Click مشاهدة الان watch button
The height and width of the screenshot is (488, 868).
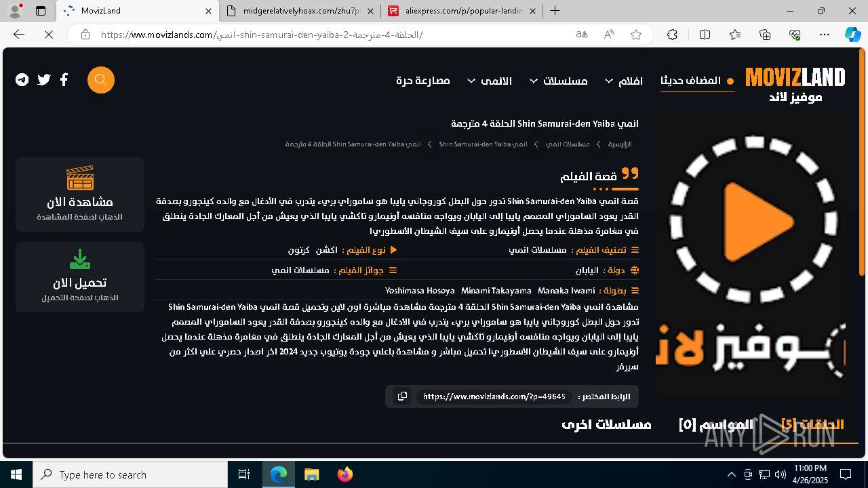point(80,194)
